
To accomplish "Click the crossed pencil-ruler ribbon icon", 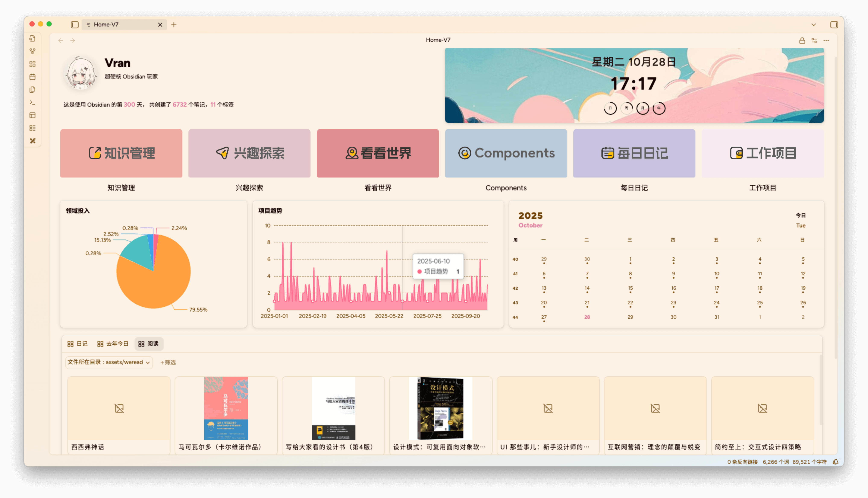I will [x=32, y=141].
